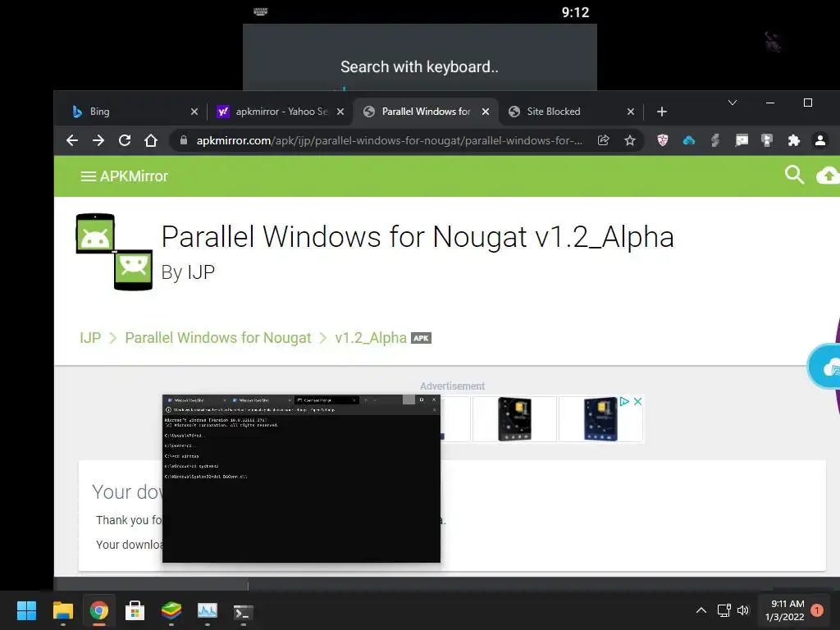Open Parallel Windows for Nougat breadcrumb link
Image resolution: width=840 pixels, height=630 pixels.
point(217,338)
